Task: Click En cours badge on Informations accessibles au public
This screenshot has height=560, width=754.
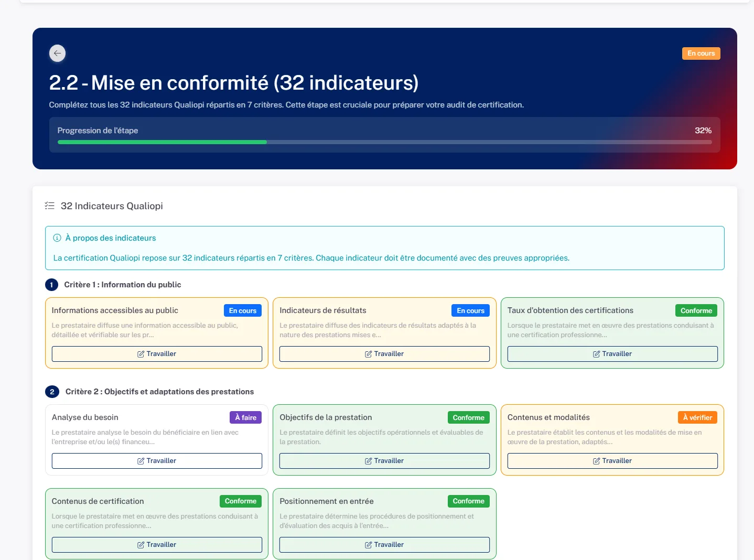Action: [243, 310]
